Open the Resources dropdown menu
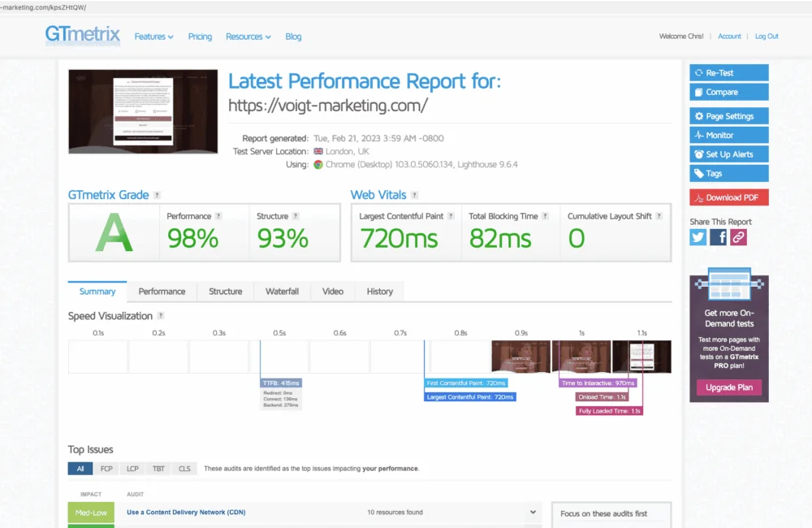 tap(248, 37)
